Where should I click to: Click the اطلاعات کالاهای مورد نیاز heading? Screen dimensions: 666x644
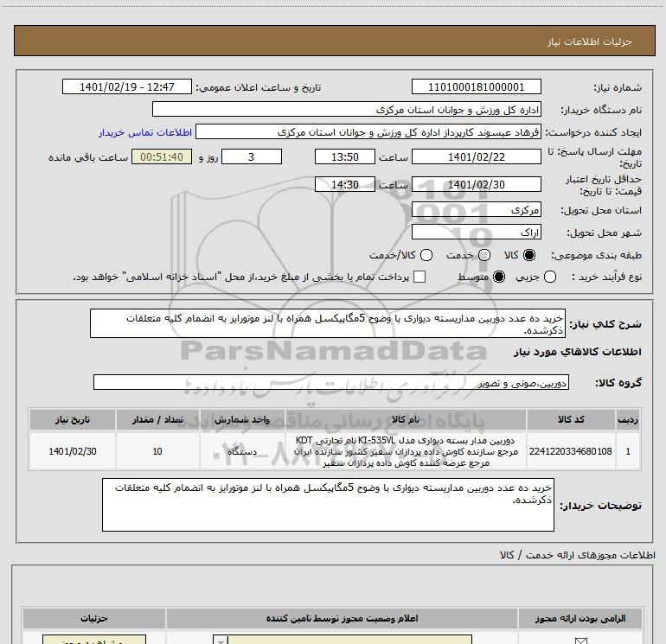click(x=578, y=352)
